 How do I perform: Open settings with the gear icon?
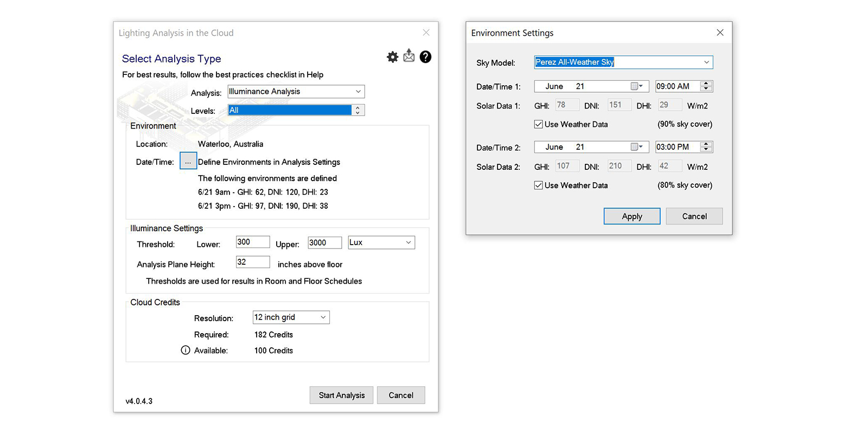pyautogui.click(x=392, y=57)
